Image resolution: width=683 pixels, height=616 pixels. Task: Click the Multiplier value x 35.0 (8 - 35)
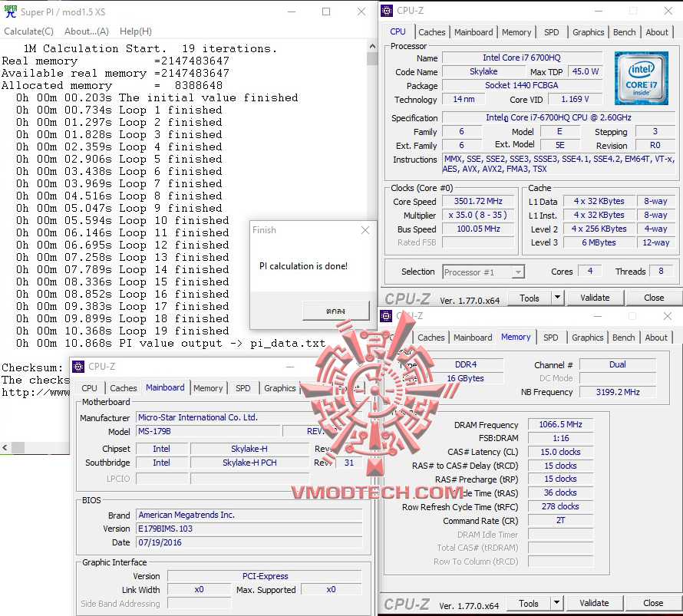[478, 215]
